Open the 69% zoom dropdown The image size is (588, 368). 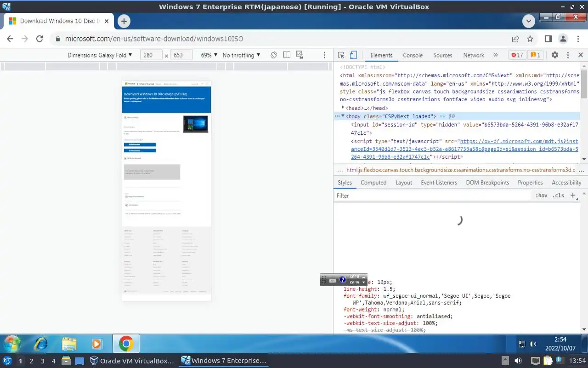209,55
